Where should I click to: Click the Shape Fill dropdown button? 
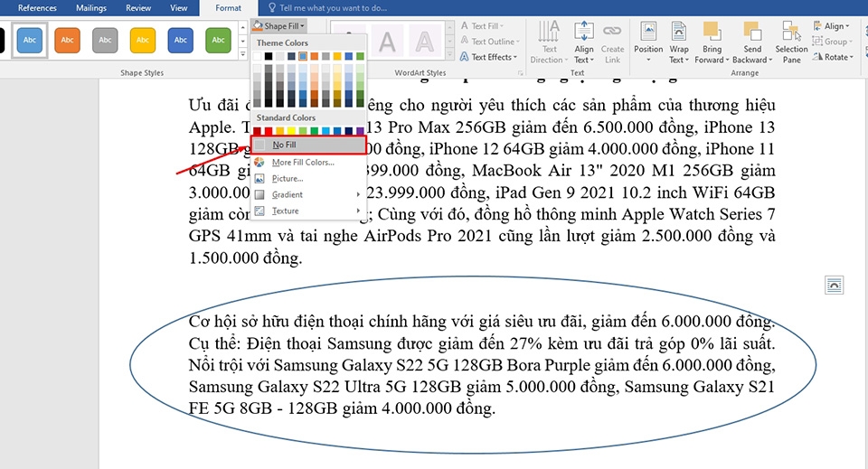pos(279,26)
